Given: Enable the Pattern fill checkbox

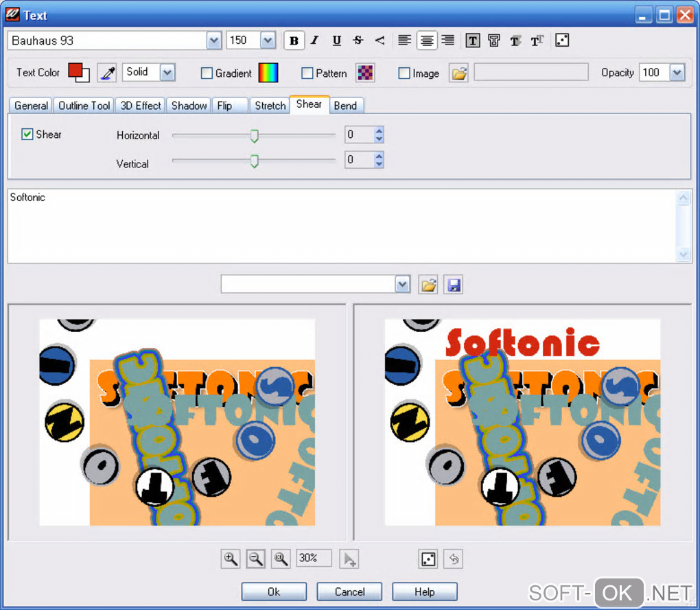Looking at the screenshot, I should pyautogui.click(x=307, y=73).
